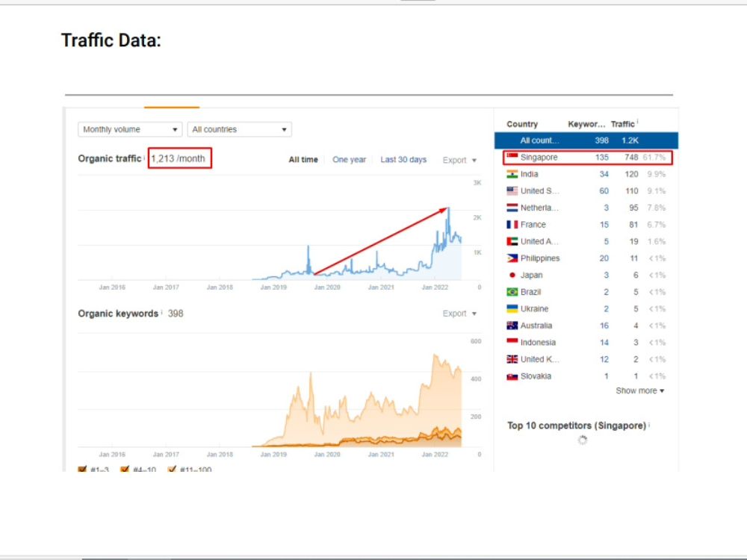Viewport: 747px width, 560px height.
Task: Click Philippines keywords count 20
Action: click(x=604, y=258)
